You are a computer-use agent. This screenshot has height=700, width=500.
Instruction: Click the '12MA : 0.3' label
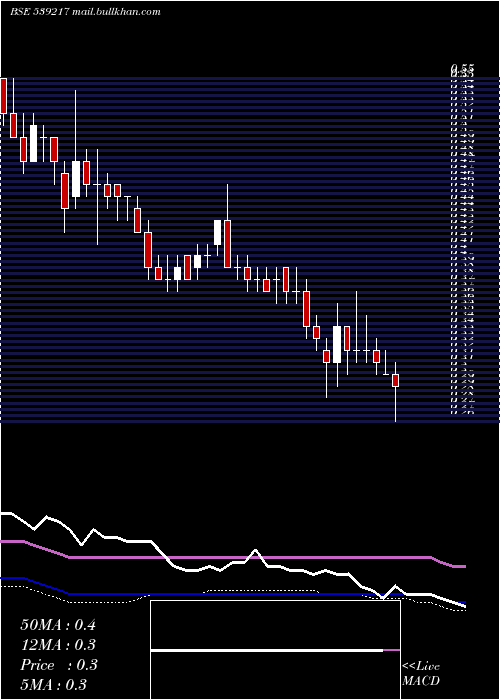58,645
